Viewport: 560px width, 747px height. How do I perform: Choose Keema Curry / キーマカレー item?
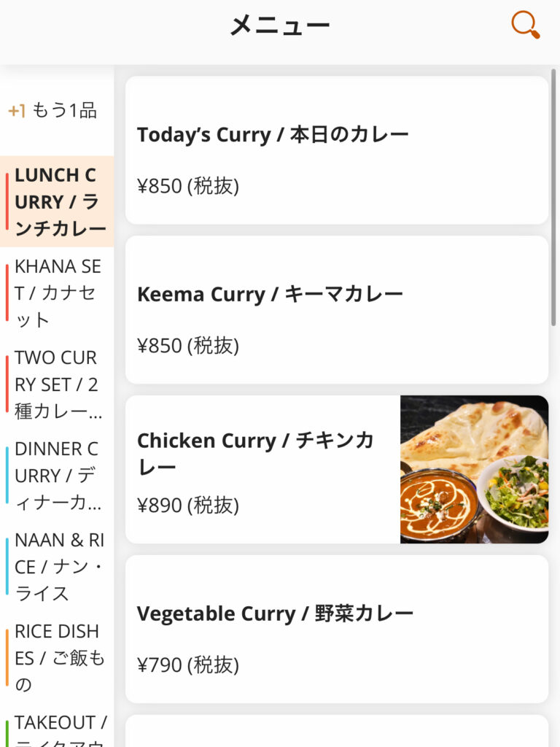click(270, 295)
